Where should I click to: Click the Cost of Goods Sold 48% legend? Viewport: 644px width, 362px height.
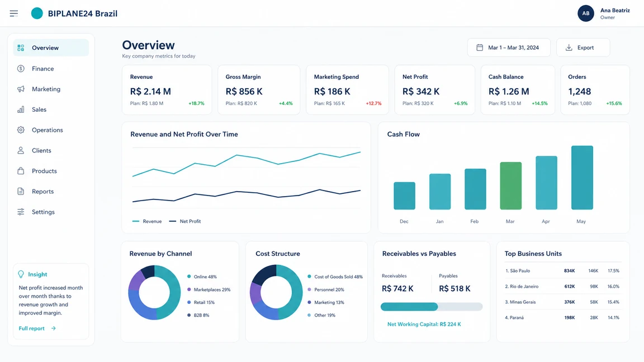(x=335, y=277)
